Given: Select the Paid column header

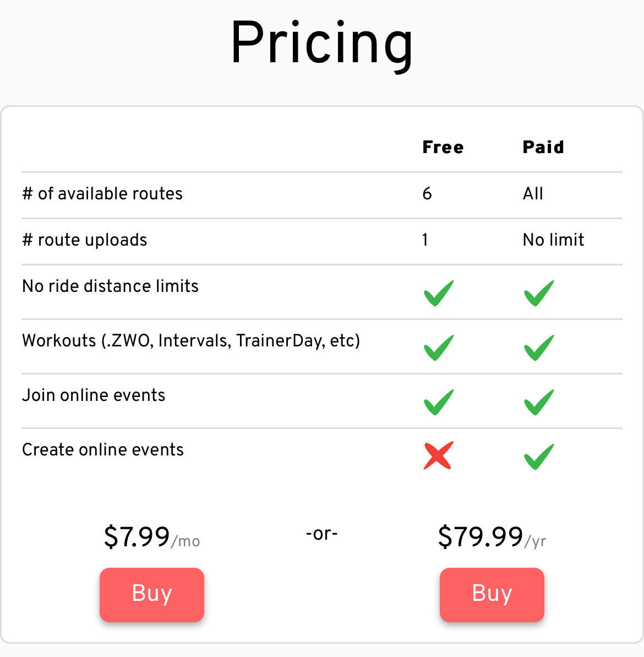Looking at the screenshot, I should pyautogui.click(x=543, y=147).
